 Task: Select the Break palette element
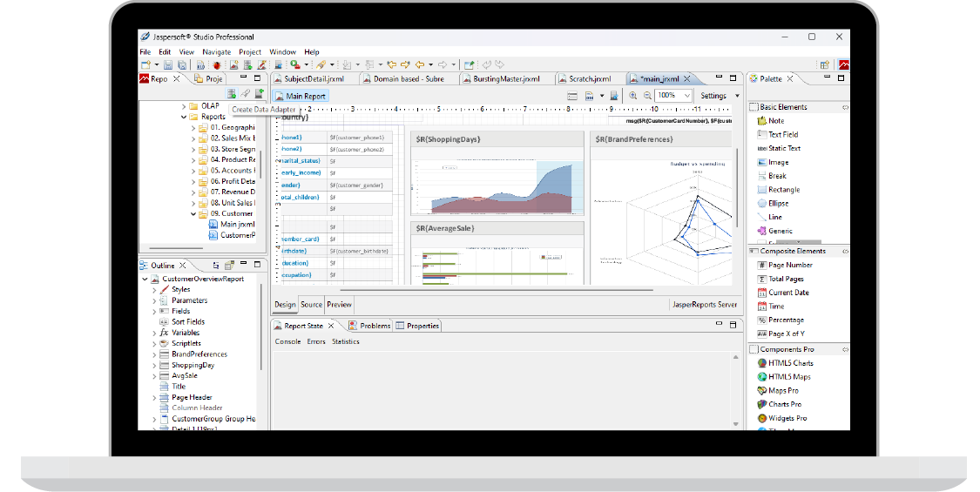point(773,176)
